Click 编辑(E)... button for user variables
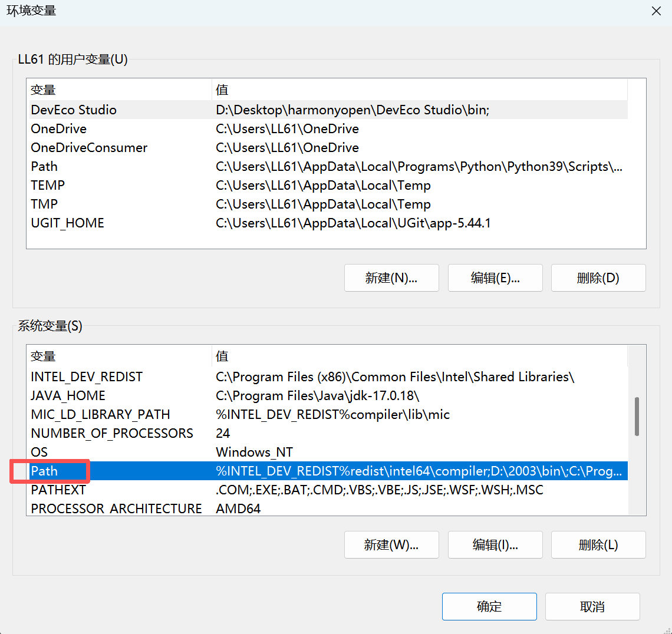 pyautogui.click(x=495, y=278)
